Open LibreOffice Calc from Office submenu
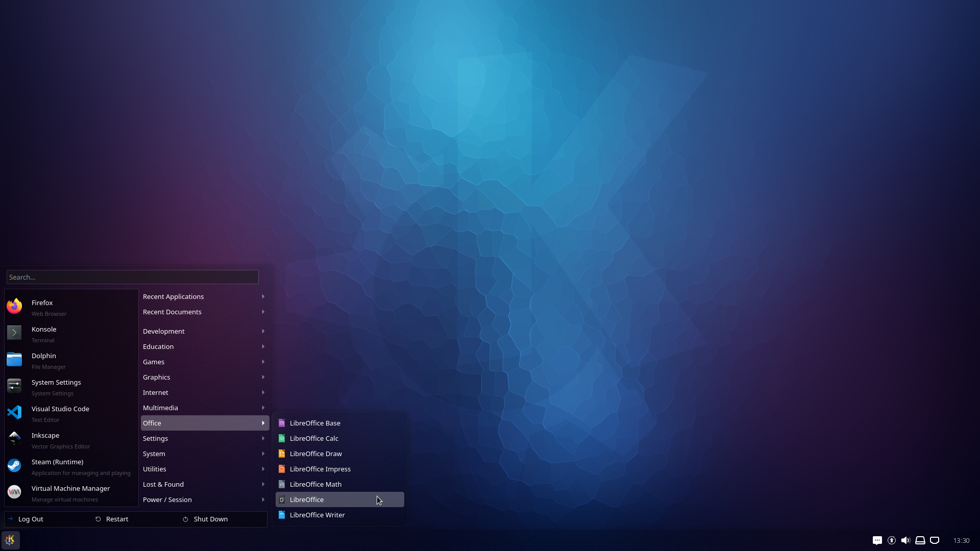 click(340, 438)
